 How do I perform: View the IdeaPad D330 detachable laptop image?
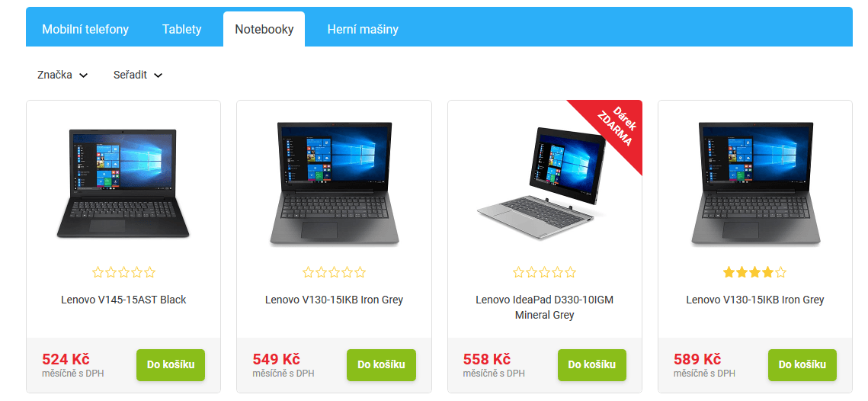[541, 182]
